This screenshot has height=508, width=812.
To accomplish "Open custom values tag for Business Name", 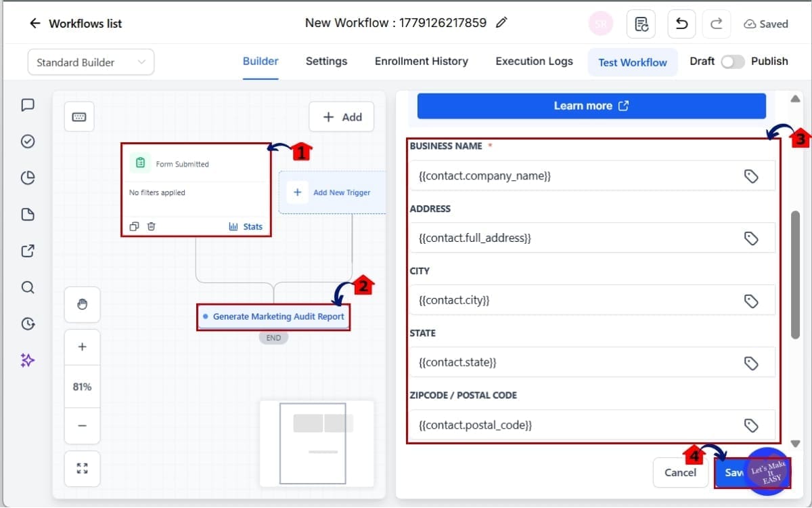I will [750, 176].
